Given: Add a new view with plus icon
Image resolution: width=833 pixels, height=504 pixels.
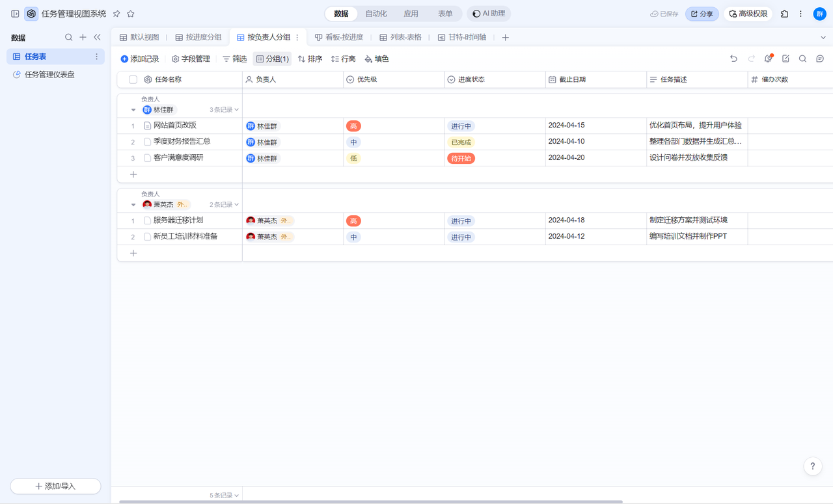Looking at the screenshot, I should [x=505, y=38].
